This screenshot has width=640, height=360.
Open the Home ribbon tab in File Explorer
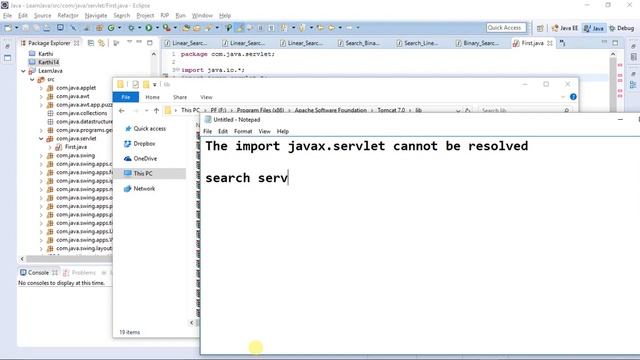pyautogui.click(x=152, y=97)
